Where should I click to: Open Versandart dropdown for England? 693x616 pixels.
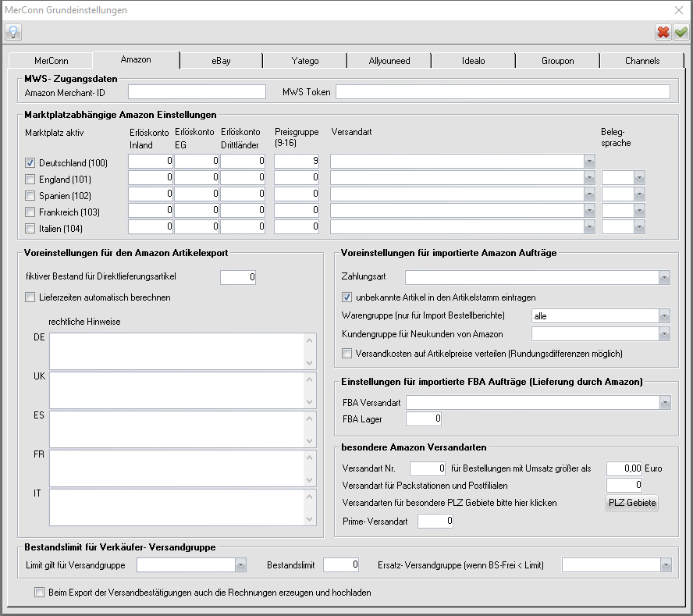point(589,178)
